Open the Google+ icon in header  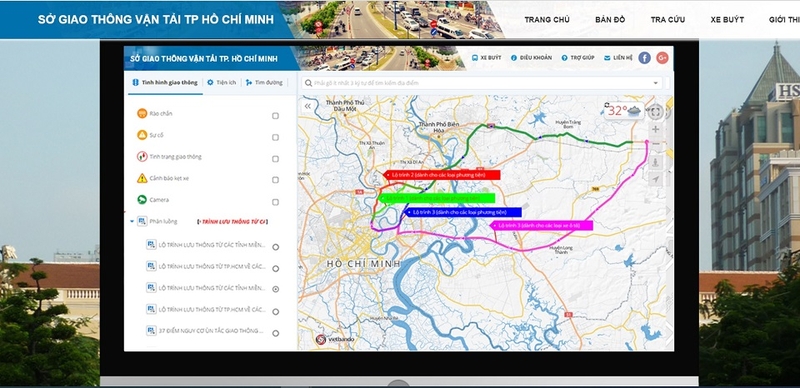(662, 58)
